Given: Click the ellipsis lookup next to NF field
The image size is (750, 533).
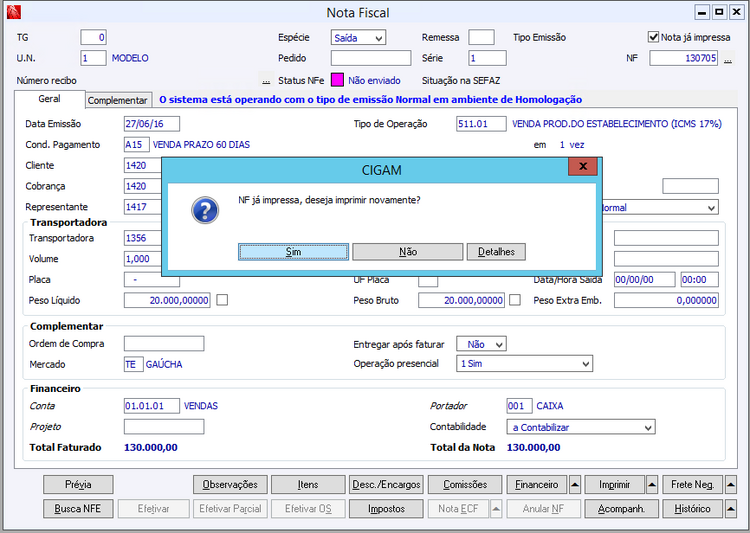Looking at the screenshot, I should click(x=728, y=58).
